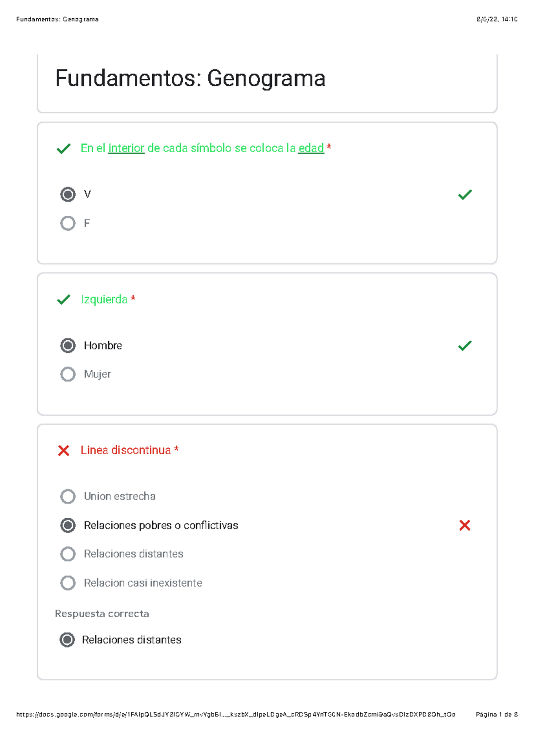
Task: Pick Relaciones distantes in the answer choices
Action: [68, 554]
